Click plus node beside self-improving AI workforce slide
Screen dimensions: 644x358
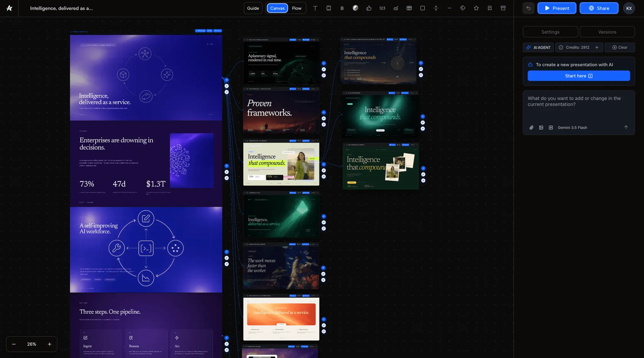pyautogui.click(x=226, y=252)
